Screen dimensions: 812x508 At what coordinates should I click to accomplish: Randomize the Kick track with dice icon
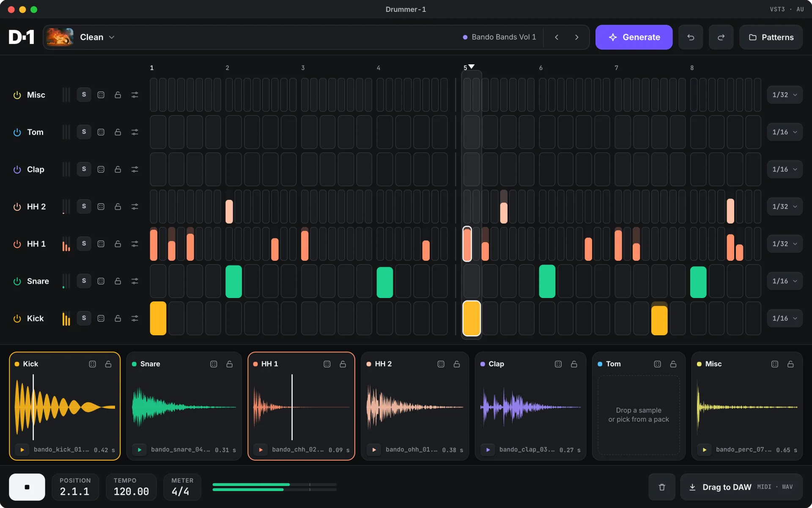coord(101,318)
